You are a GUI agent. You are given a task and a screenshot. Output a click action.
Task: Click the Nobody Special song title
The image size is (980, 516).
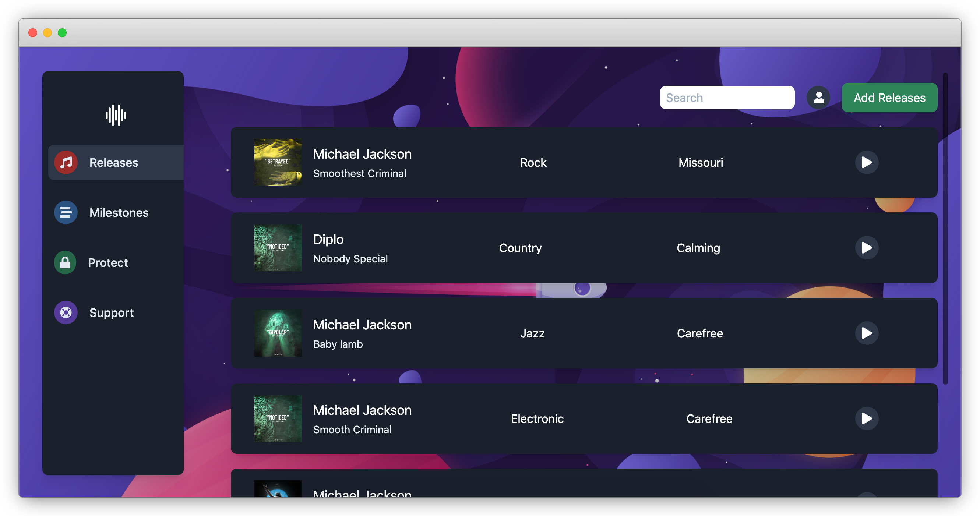[350, 259]
